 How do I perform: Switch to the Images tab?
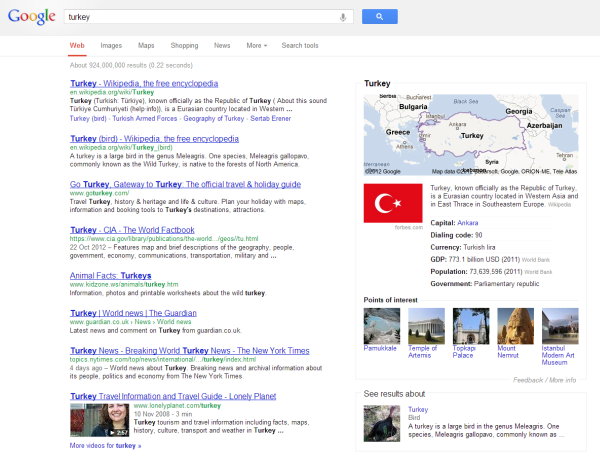point(111,46)
